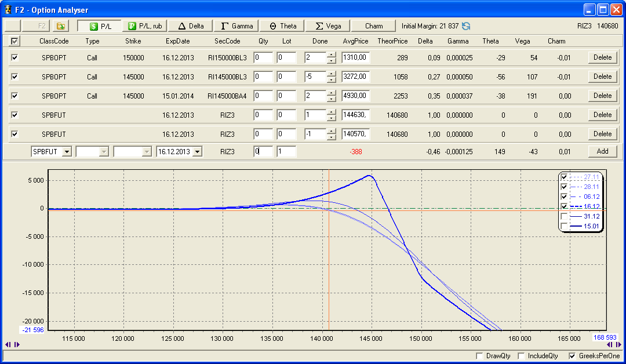Display the Gamma chart

236,26
